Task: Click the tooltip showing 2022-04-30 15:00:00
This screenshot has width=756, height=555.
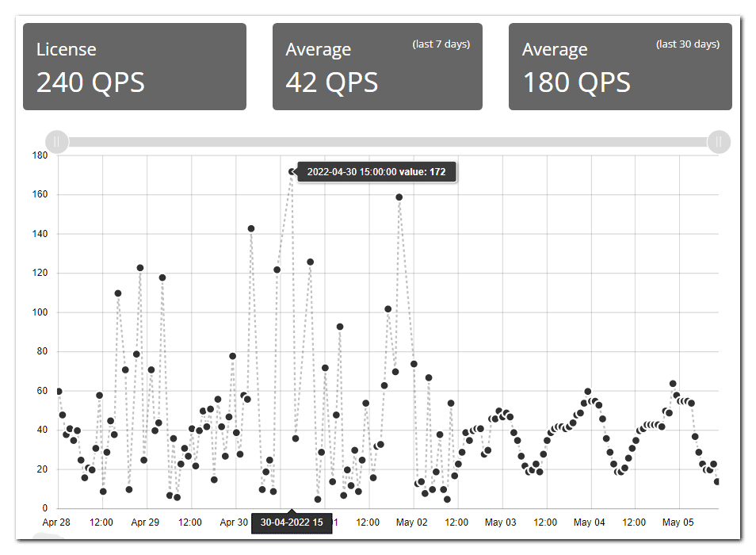Action: (376, 171)
